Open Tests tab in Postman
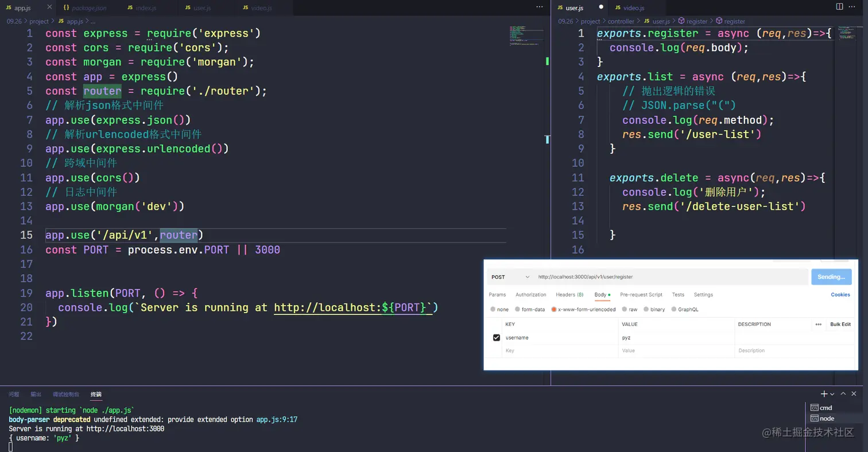Viewport: 868px width, 452px height. [678, 295]
